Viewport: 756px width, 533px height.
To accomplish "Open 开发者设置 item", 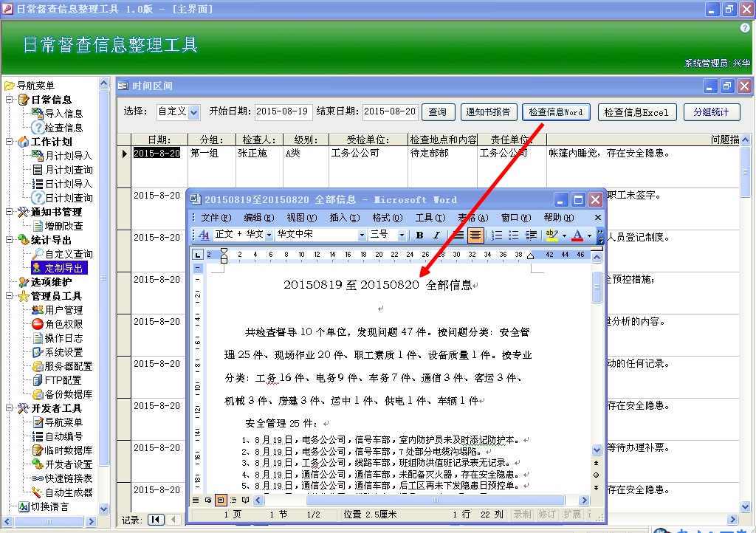I will pos(62,464).
